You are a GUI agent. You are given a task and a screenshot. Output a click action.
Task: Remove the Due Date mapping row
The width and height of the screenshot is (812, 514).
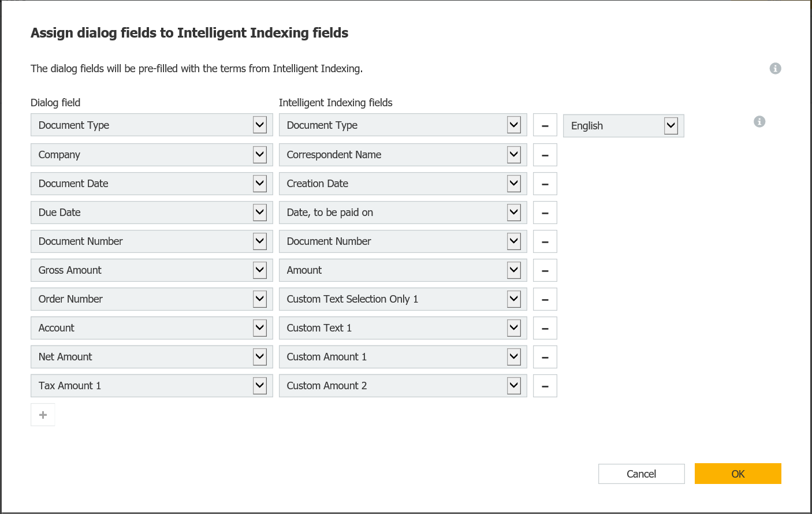click(x=545, y=212)
